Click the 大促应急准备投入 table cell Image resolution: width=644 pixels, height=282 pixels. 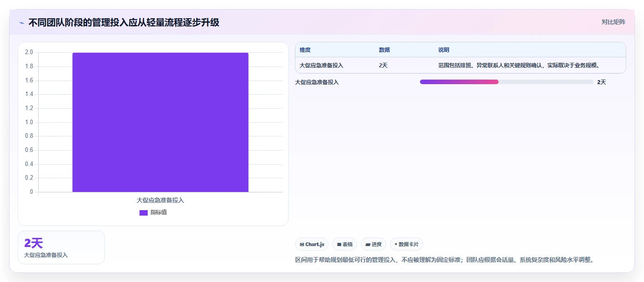[x=321, y=65]
